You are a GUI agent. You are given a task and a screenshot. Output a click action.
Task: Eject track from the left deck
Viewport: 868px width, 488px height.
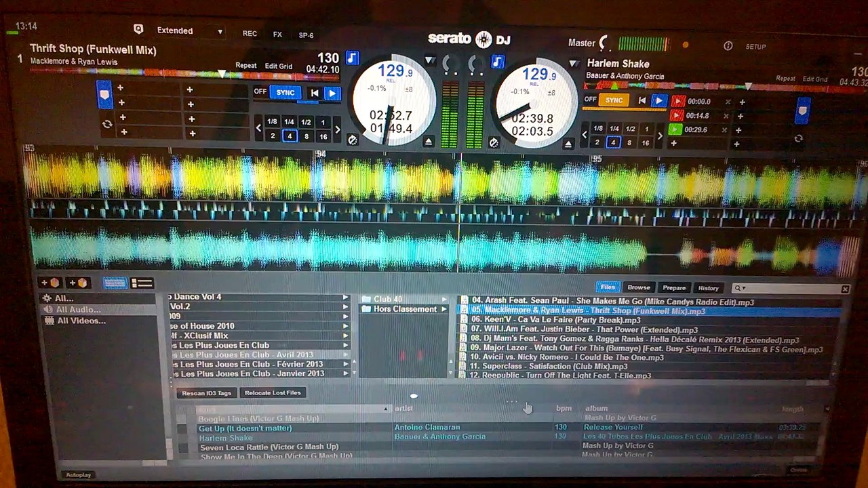click(x=428, y=142)
